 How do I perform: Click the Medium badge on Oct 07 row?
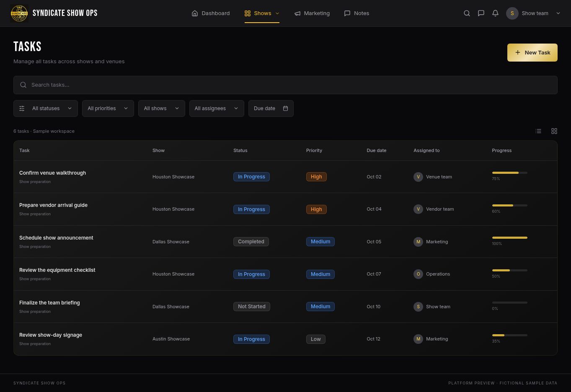click(x=320, y=274)
